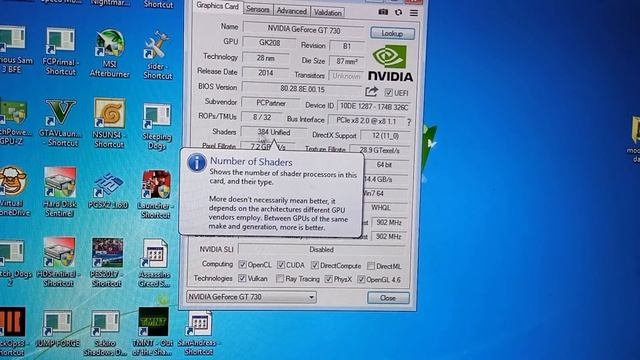Viewport: 640px width, 360px height.
Task: Select the HDSentinel - Shortcut icon
Action: [58, 262]
